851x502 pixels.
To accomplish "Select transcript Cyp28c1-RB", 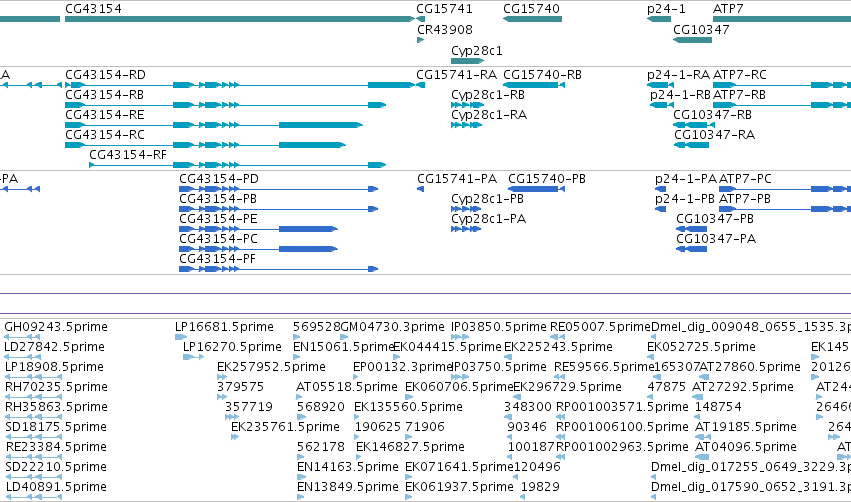I will [x=467, y=105].
